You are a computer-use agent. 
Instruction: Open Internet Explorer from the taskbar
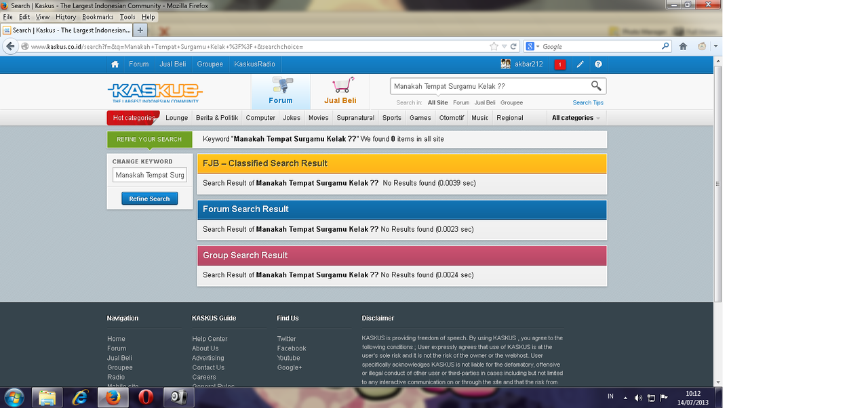click(x=81, y=397)
